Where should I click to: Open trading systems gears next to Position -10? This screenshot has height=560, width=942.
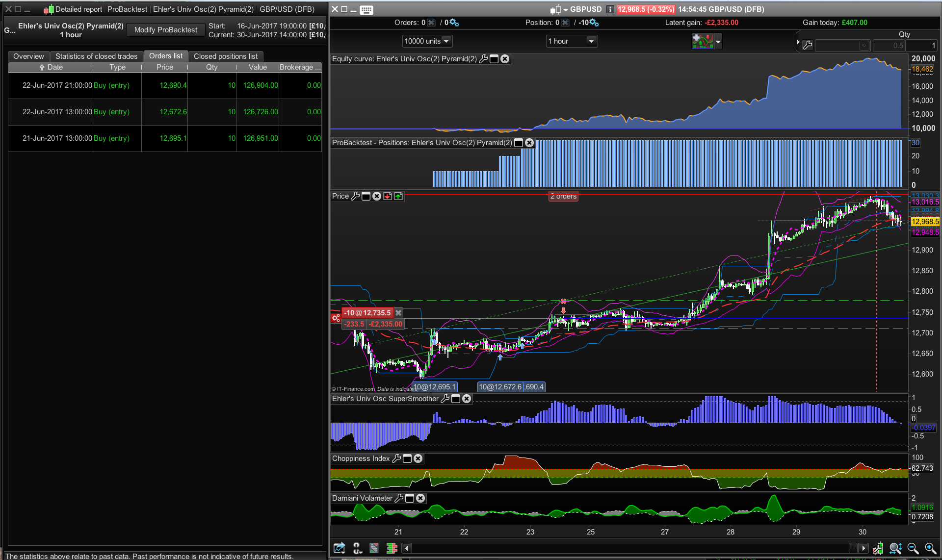(594, 23)
